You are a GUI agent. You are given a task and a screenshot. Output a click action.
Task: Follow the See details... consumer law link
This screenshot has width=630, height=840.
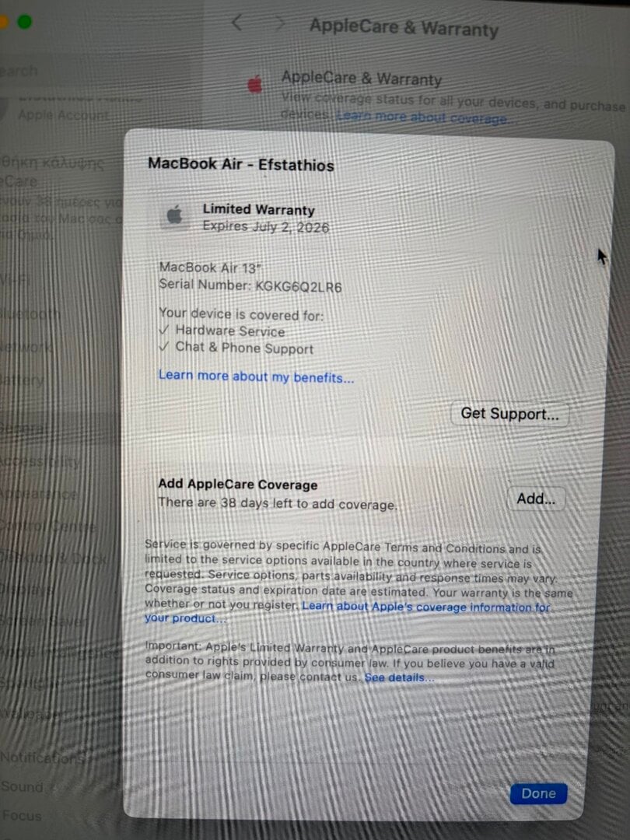(x=399, y=677)
